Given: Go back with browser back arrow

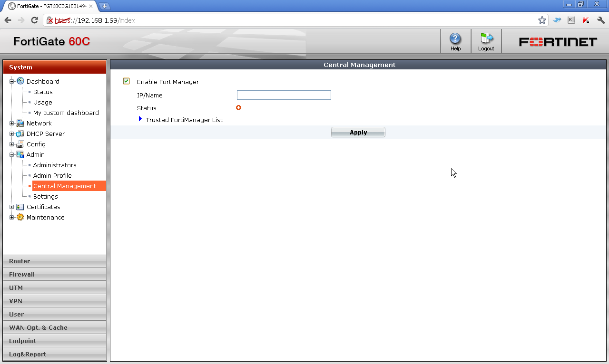Looking at the screenshot, I should [x=8, y=20].
